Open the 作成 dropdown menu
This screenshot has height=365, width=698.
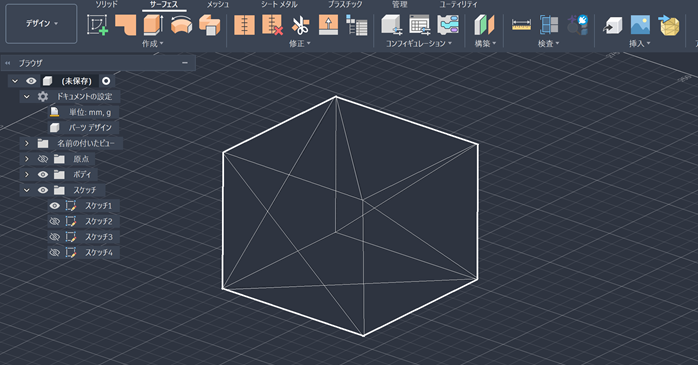pos(153,44)
